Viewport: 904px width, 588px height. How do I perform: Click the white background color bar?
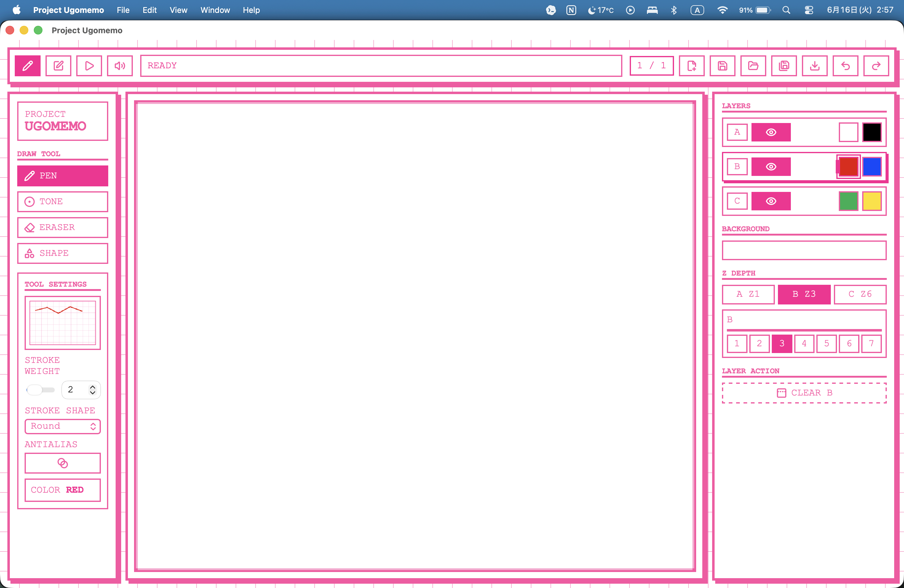pyautogui.click(x=804, y=250)
